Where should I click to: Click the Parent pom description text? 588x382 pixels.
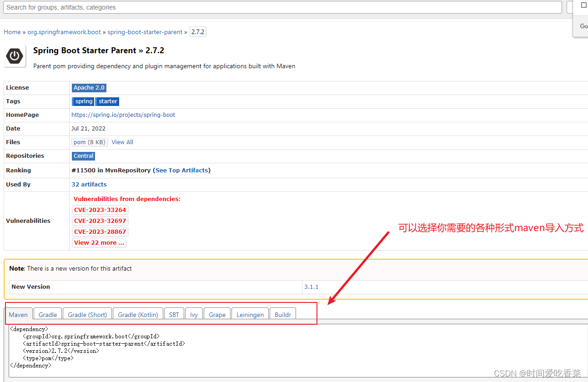pos(164,66)
